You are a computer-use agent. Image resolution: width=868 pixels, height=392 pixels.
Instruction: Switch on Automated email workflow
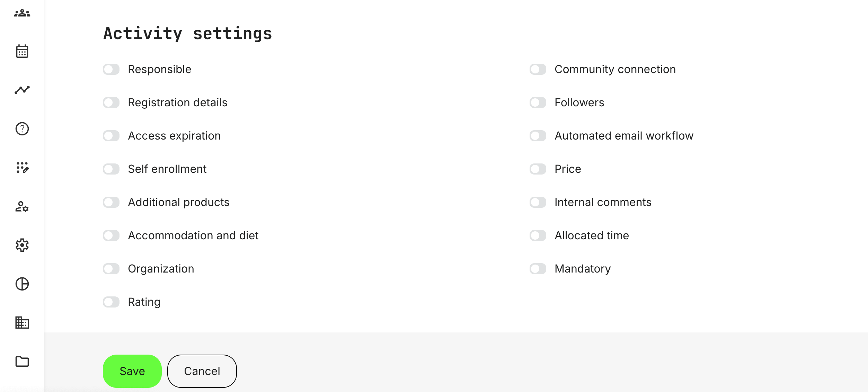(x=538, y=136)
